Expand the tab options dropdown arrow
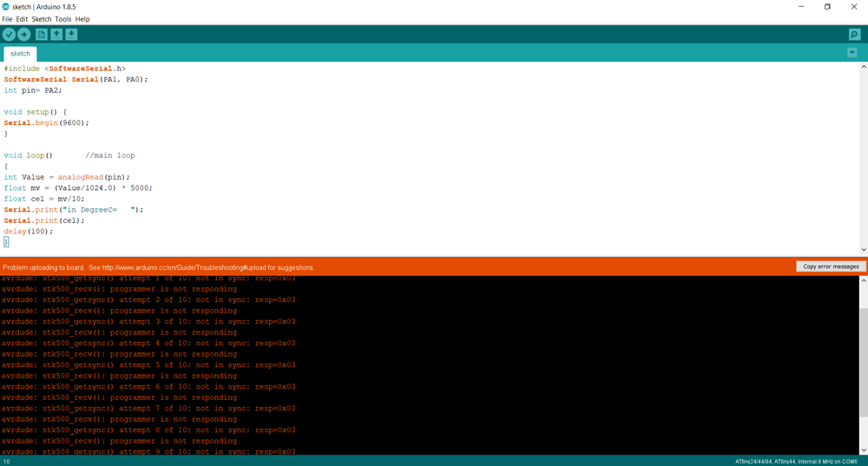 tap(852, 53)
